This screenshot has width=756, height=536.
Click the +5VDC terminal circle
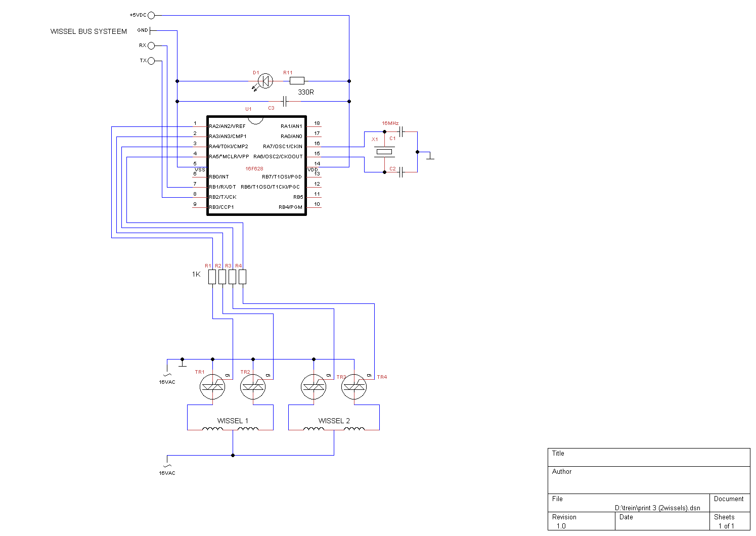pyautogui.click(x=151, y=16)
